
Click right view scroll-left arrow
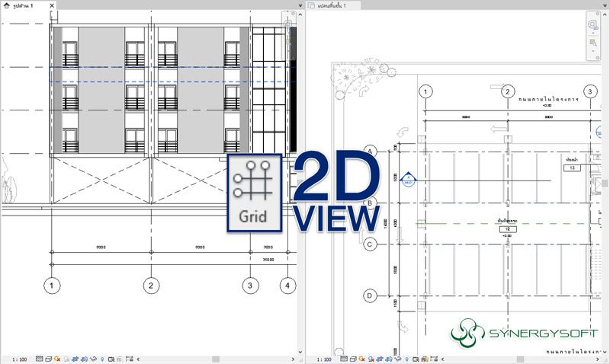click(x=443, y=359)
